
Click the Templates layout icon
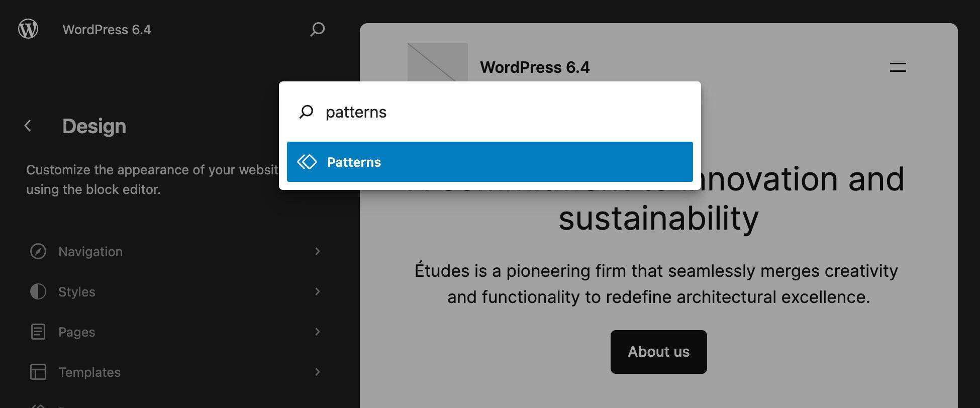point(38,372)
